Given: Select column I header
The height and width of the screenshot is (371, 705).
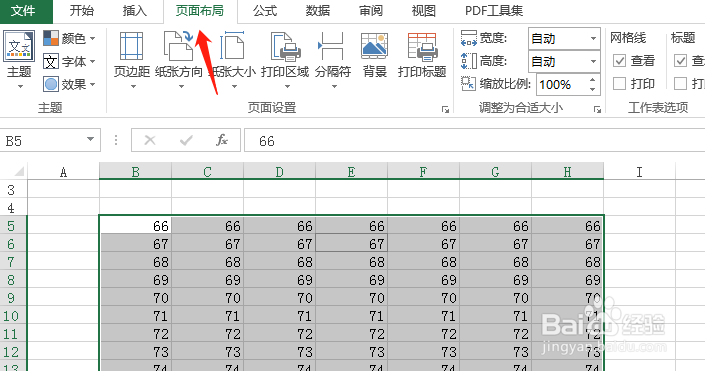Looking at the screenshot, I should tap(639, 171).
